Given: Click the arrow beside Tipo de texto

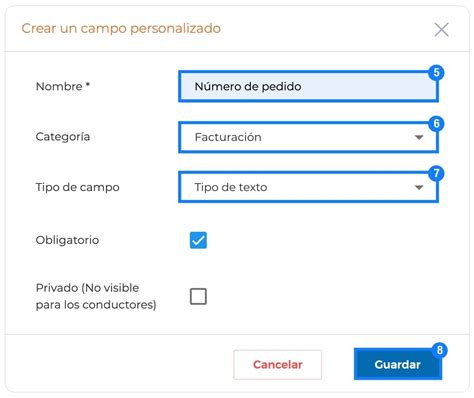Looking at the screenshot, I should click(419, 187).
